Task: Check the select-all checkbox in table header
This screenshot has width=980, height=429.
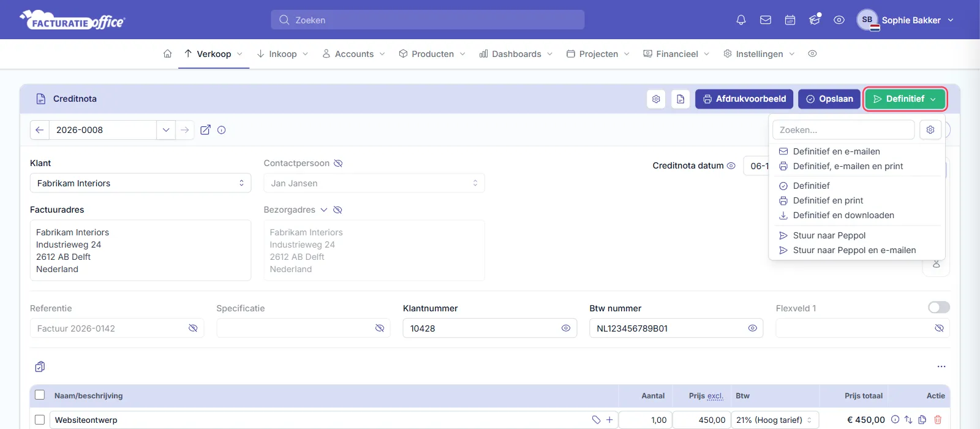Action: tap(40, 395)
